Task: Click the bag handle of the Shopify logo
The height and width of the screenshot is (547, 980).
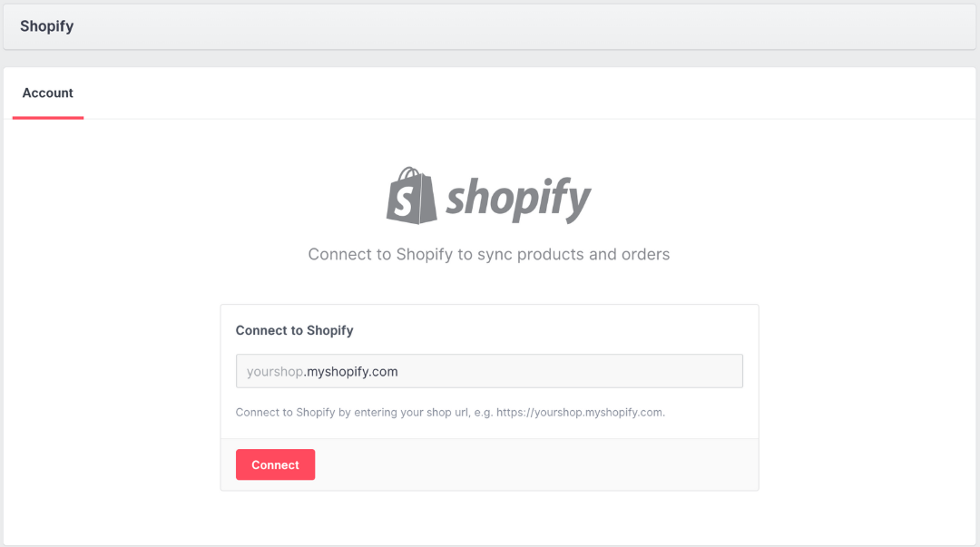Action: click(410, 173)
